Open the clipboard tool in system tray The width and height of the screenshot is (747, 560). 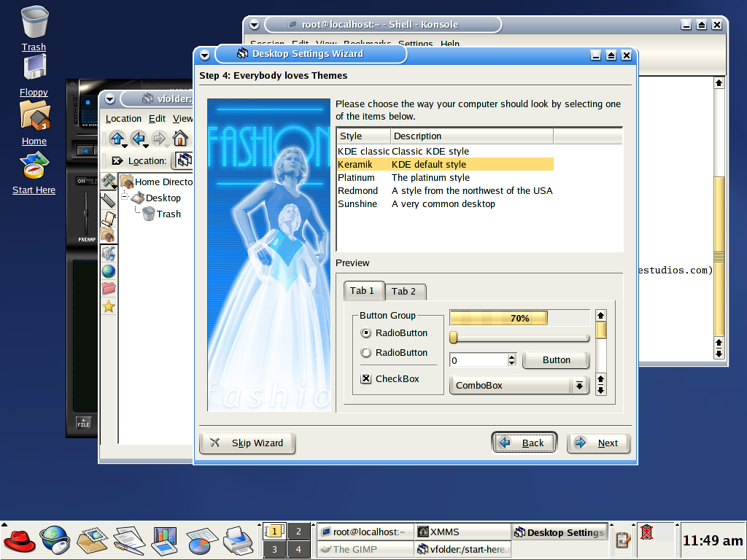pos(623,540)
